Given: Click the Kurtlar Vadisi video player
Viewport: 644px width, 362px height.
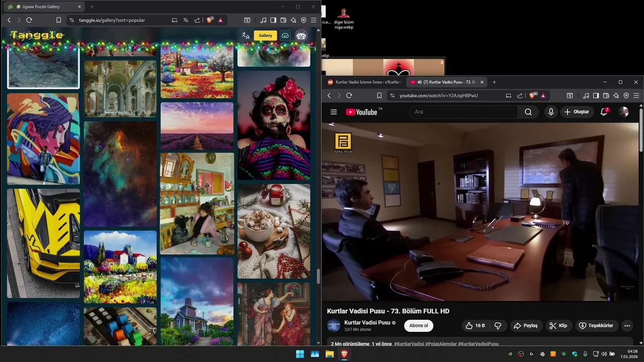Looking at the screenshot, I should tap(480, 212).
